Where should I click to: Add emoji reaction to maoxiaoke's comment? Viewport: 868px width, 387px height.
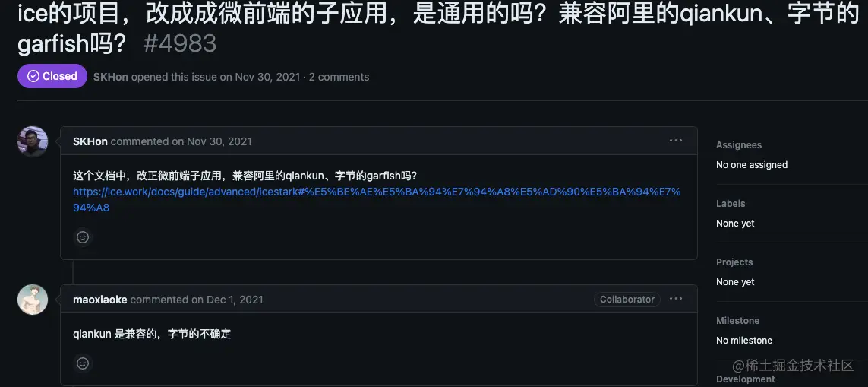[83, 363]
